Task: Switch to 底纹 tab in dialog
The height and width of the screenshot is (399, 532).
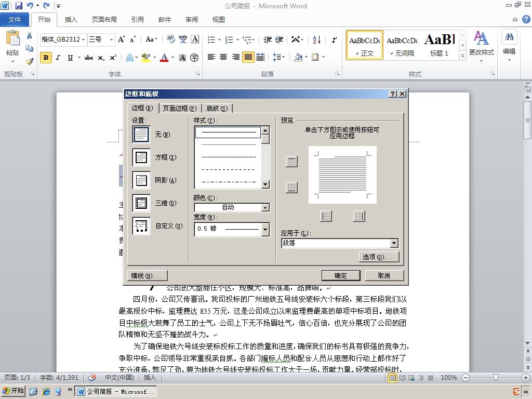Action: [x=217, y=108]
